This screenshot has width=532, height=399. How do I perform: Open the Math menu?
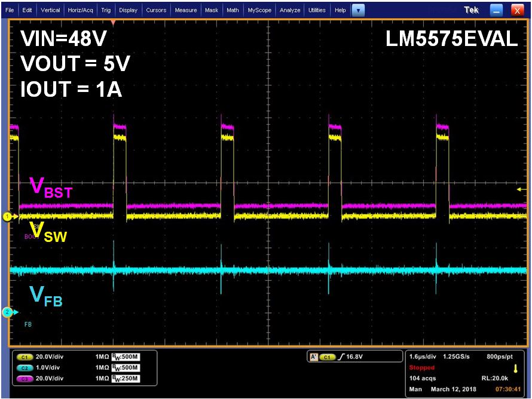[x=233, y=10]
